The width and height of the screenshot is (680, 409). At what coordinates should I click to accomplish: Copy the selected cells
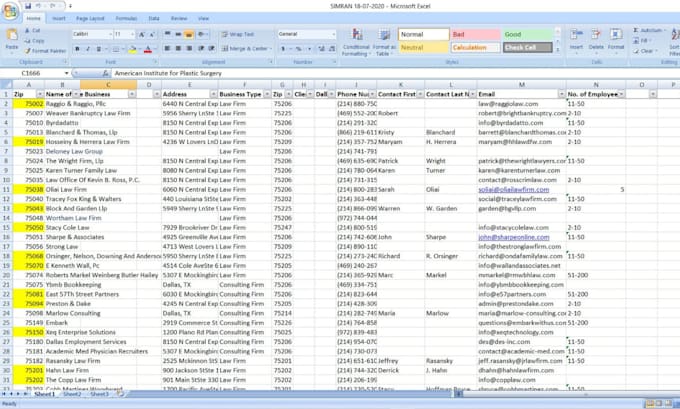pyautogui.click(x=34, y=41)
